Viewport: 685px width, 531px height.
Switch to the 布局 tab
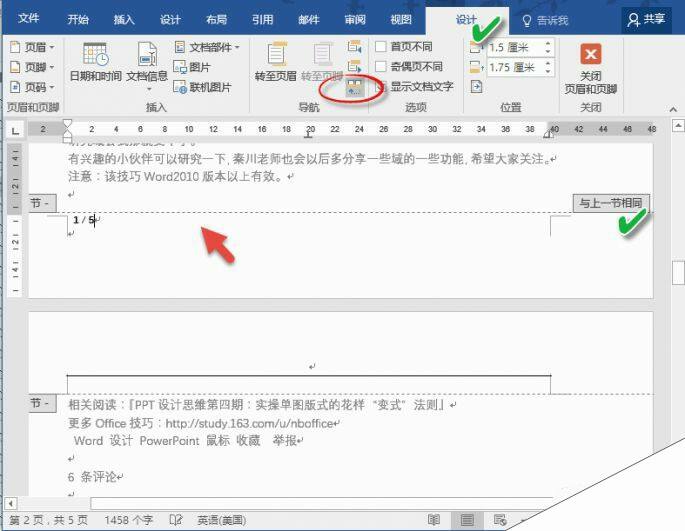(x=216, y=19)
